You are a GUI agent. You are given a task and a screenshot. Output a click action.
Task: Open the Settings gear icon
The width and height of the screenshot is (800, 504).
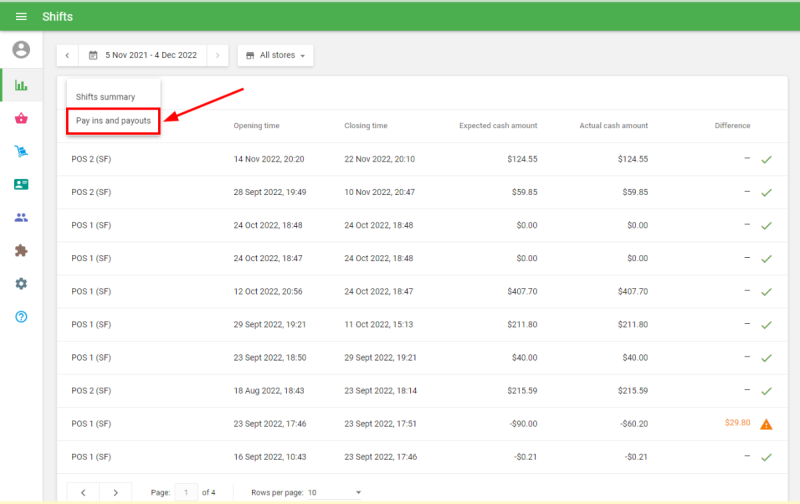coord(21,284)
